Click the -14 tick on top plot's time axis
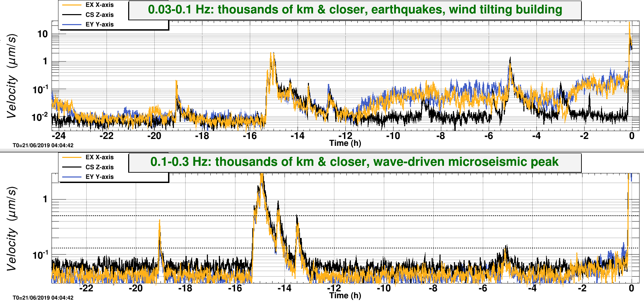The height and width of the screenshot is (301, 644). (x=297, y=136)
